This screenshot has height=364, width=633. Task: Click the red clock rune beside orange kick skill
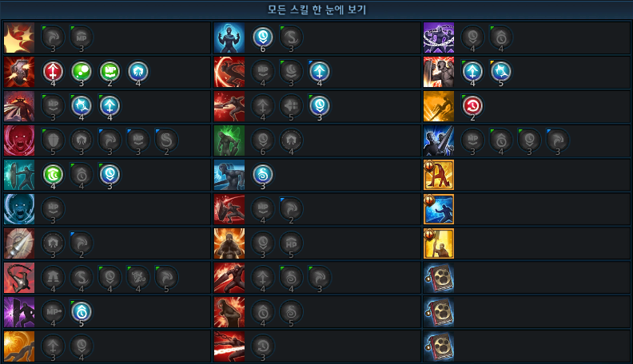[x=472, y=106]
